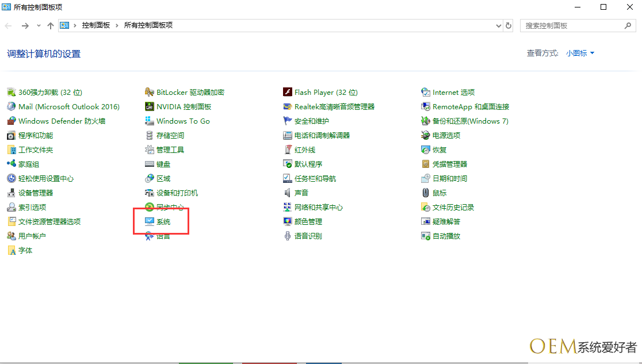Click the 声音 speaker icon

(288, 193)
